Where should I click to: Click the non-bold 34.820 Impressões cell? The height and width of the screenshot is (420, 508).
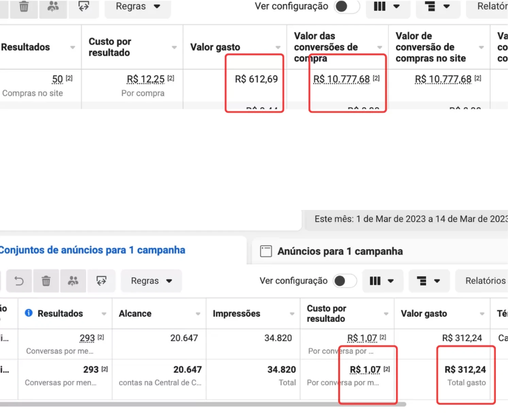[x=278, y=338]
